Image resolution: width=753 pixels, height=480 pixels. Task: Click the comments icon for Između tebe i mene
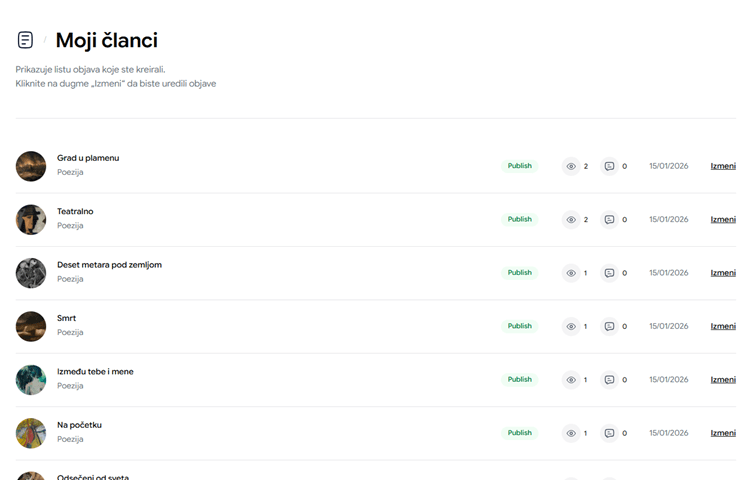pyautogui.click(x=609, y=380)
